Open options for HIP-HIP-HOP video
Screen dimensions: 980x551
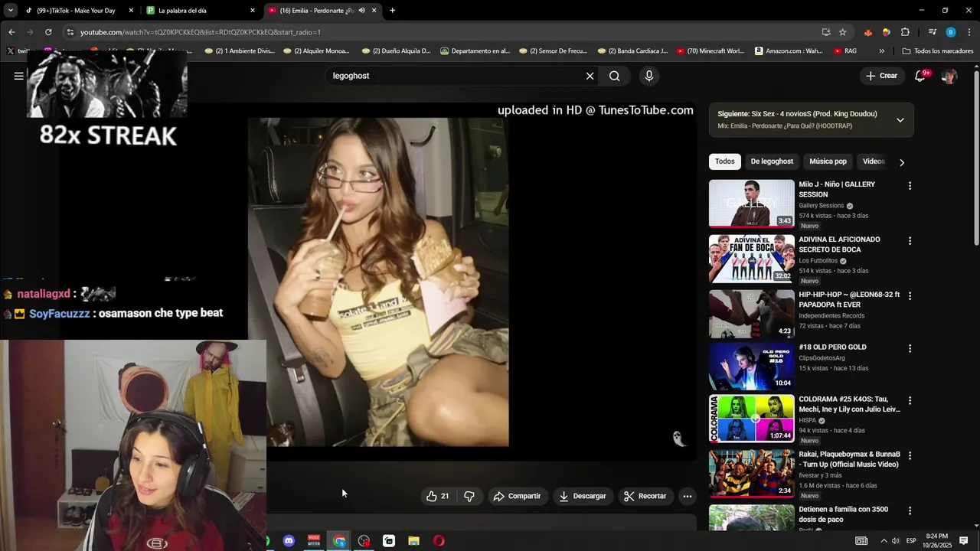point(910,296)
